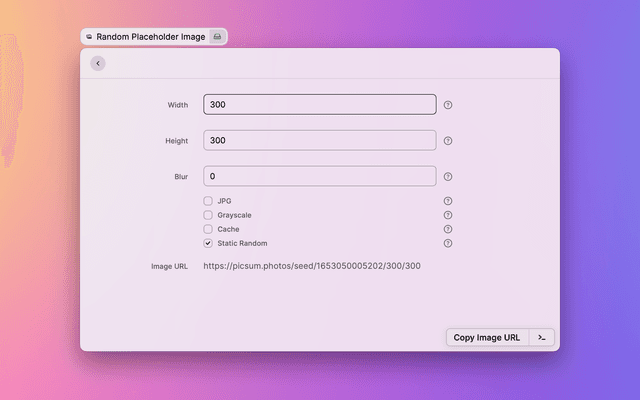Show help for Grayscale option
The height and width of the screenshot is (400, 640).
448,215
